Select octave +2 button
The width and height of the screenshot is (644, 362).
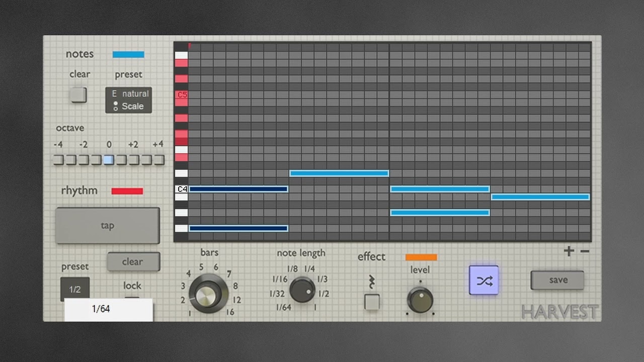(x=134, y=160)
